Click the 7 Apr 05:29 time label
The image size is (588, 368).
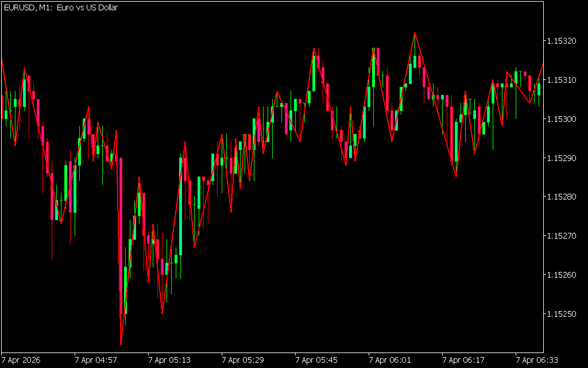pos(243,361)
